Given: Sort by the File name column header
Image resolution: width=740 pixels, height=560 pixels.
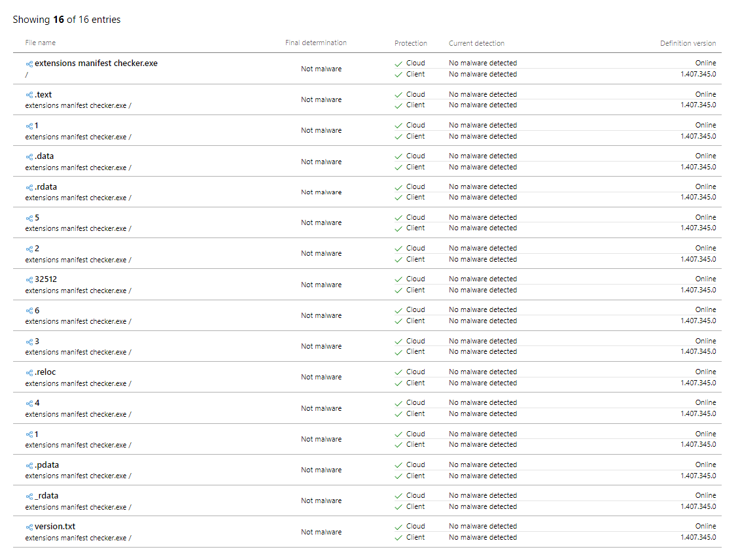Looking at the screenshot, I should coord(40,43).
